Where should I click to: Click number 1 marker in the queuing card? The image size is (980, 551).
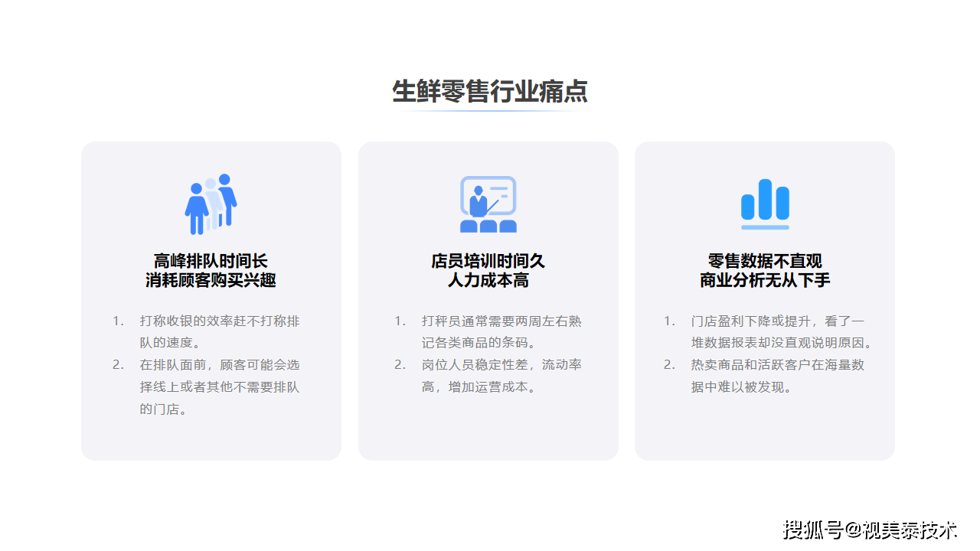pos(118,321)
